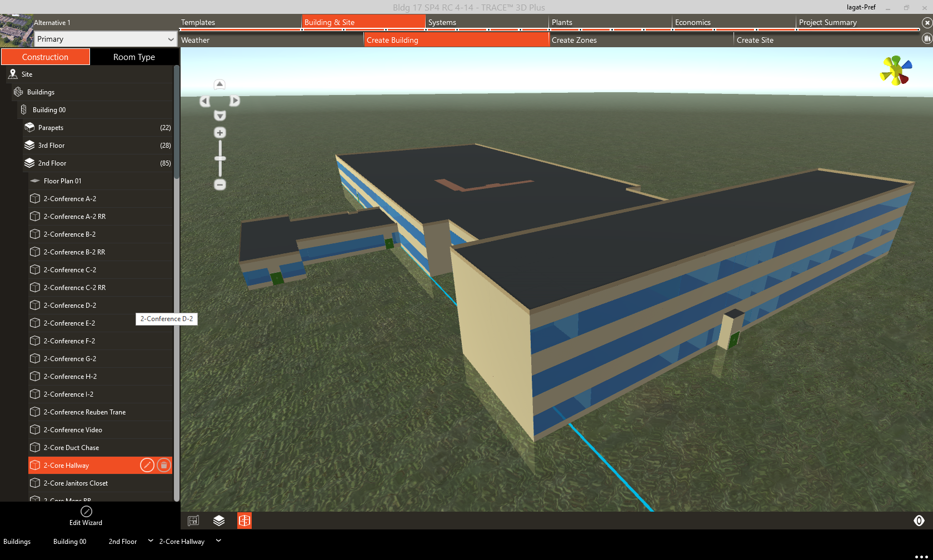933x560 pixels.
Task: Select 2-Conference Video in the tree
Action: [73, 430]
